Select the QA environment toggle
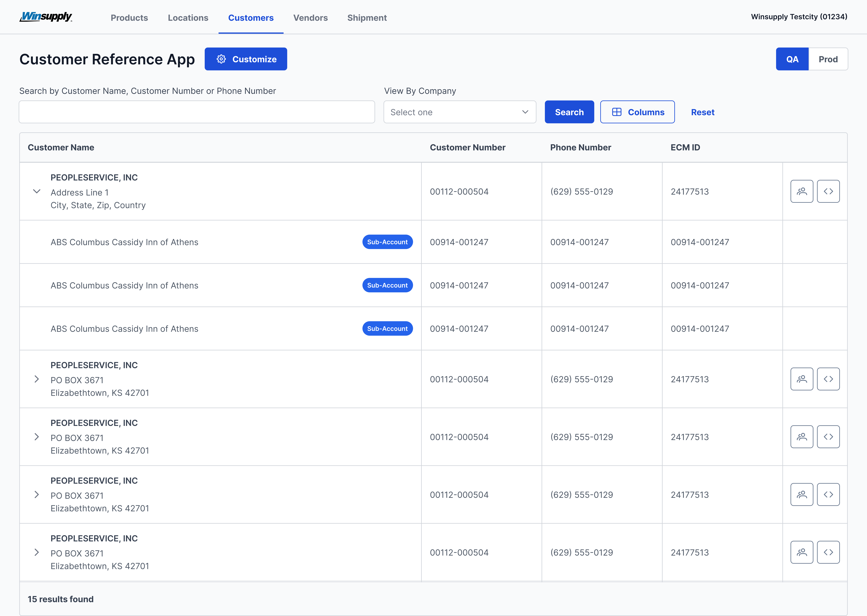This screenshot has width=867, height=616. click(792, 59)
